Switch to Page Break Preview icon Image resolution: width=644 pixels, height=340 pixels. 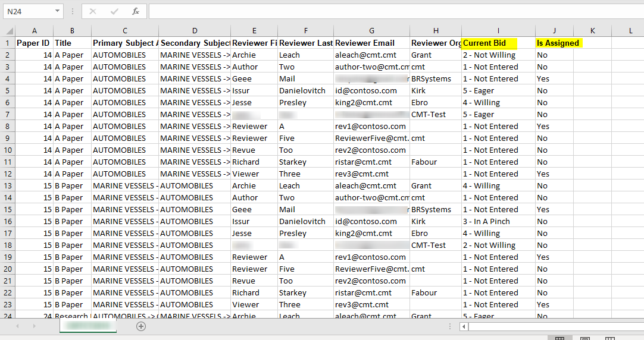pyautogui.click(x=609, y=338)
